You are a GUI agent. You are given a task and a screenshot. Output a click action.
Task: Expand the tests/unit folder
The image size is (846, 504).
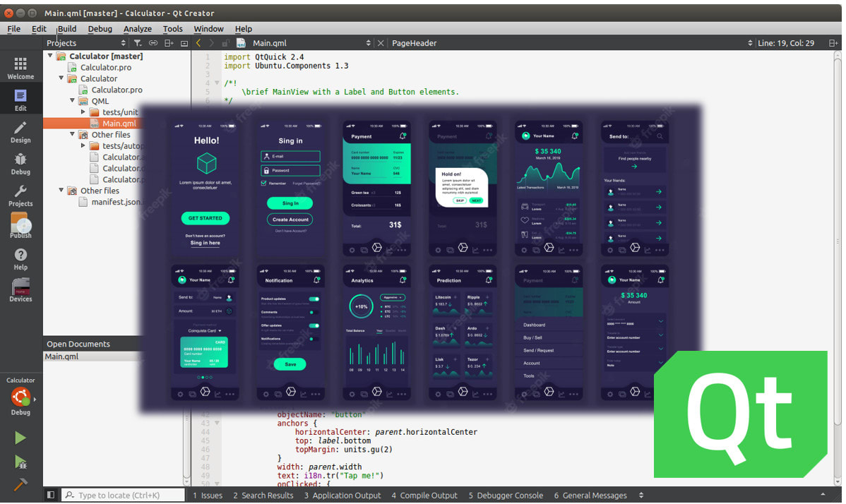click(x=83, y=112)
